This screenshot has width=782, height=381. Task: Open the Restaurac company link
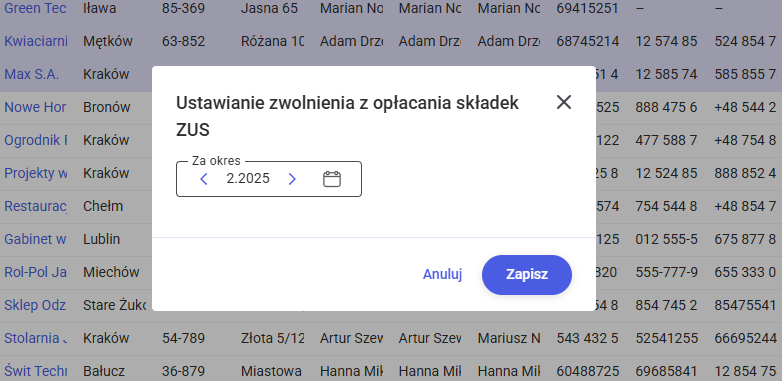pyautogui.click(x=35, y=206)
